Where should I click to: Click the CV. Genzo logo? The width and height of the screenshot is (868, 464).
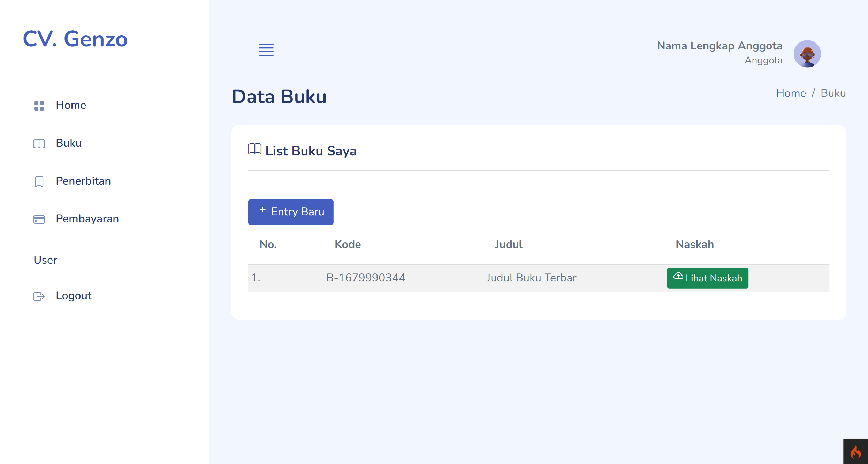click(75, 39)
